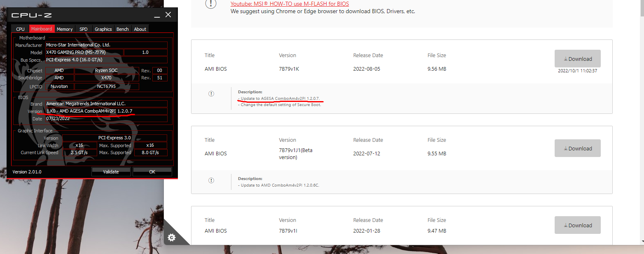Click the 9.56 MB file size
The width and height of the screenshot is (644, 254).
coord(437,69)
